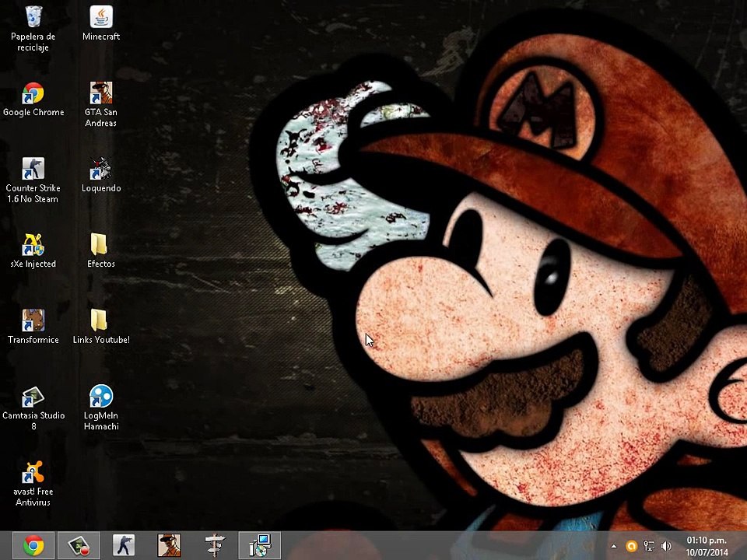Open the Papelera de reciclaje icon
This screenshot has width=747, height=560.
coord(33,28)
